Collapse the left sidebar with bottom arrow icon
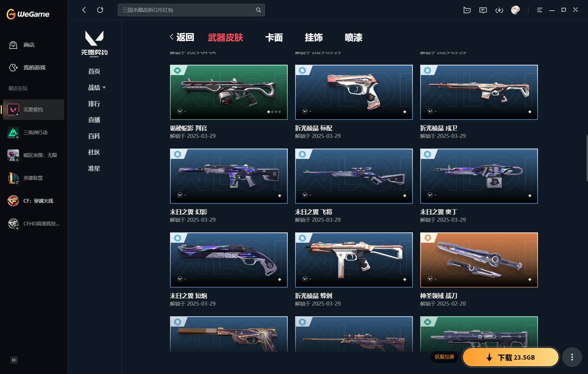 click(14, 360)
